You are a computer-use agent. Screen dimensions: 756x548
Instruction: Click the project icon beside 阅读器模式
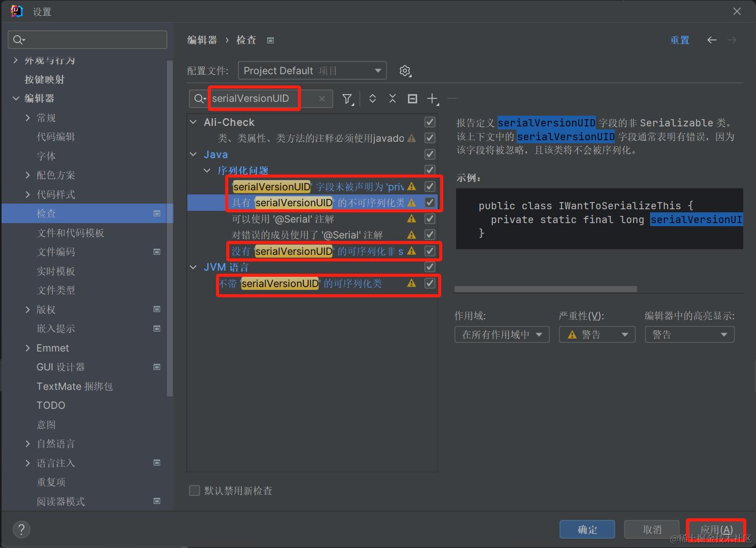pyautogui.click(x=157, y=501)
